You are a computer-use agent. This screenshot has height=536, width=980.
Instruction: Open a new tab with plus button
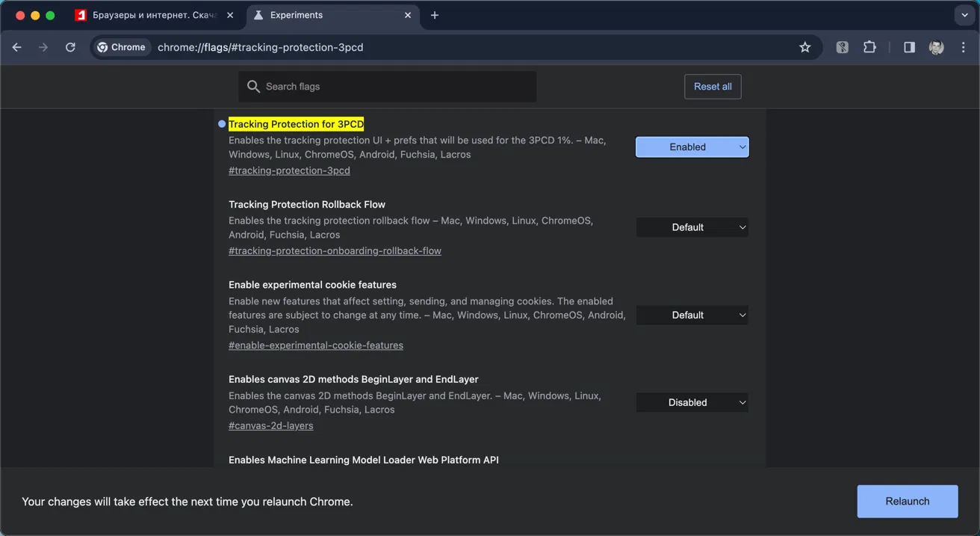[x=435, y=15]
